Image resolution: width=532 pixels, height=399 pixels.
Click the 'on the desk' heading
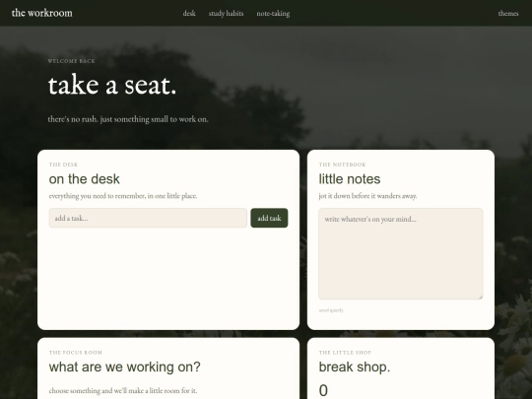pos(84,179)
